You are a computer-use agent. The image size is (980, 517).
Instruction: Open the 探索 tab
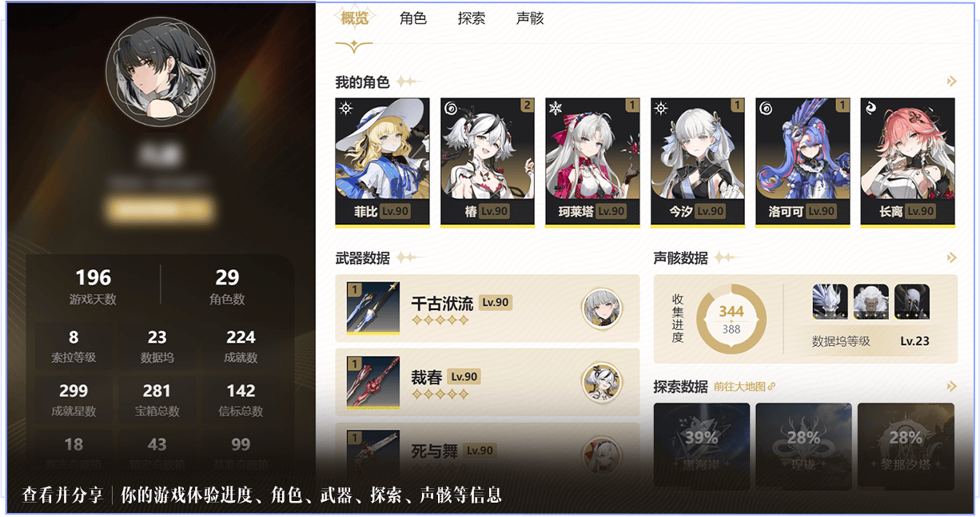click(x=472, y=18)
